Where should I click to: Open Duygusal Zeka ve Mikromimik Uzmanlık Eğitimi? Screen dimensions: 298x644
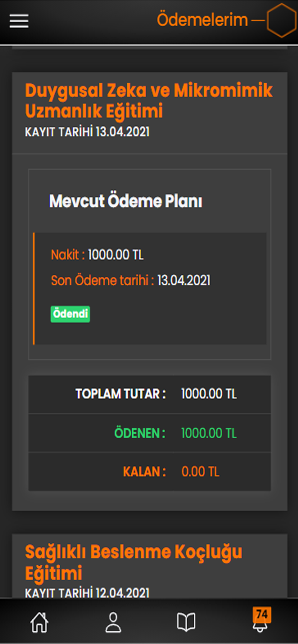click(x=149, y=100)
